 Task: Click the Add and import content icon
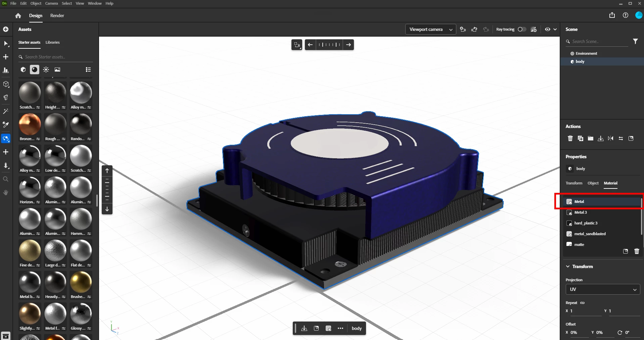click(6, 29)
